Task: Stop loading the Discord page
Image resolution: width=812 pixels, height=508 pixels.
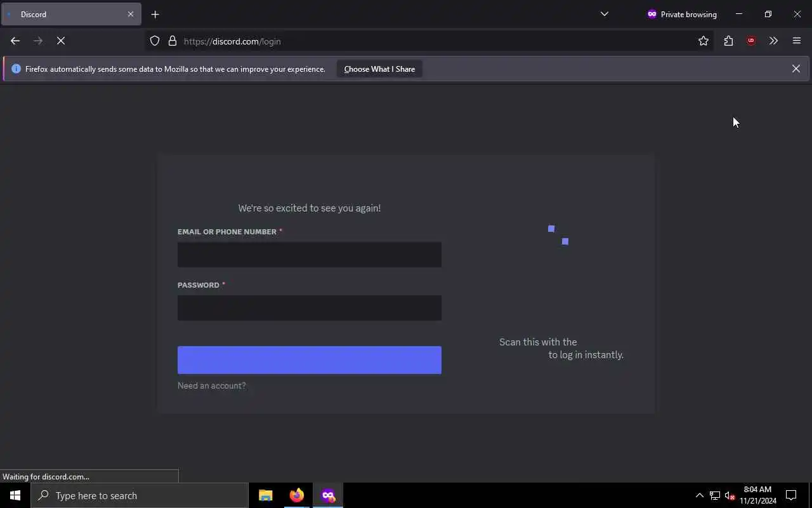Action: [61, 41]
